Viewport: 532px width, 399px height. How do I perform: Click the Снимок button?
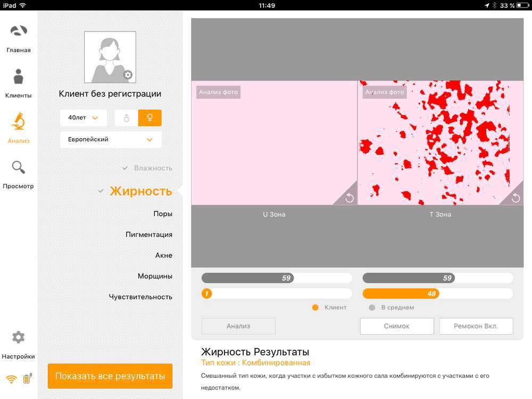click(x=397, y=326)
